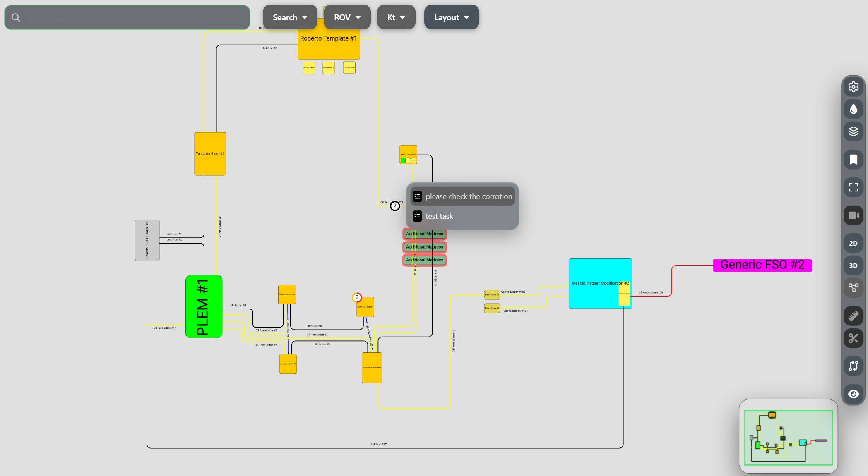Viewport: 868px width, 476px height.
Task: Click the Umbilical #1 label
Action: [174, 234]
